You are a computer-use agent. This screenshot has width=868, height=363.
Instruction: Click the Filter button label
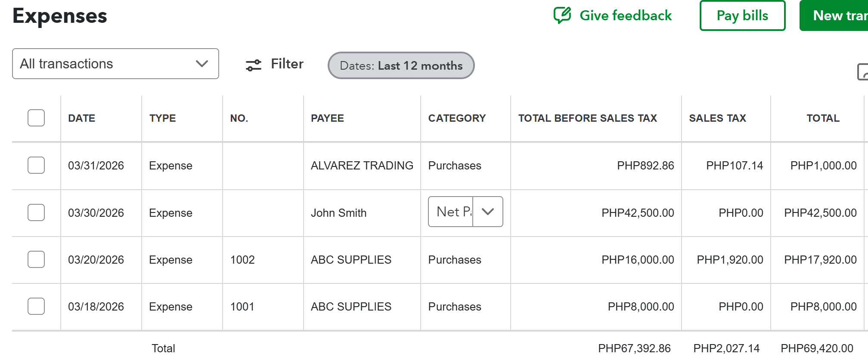(x=287, y=64)
